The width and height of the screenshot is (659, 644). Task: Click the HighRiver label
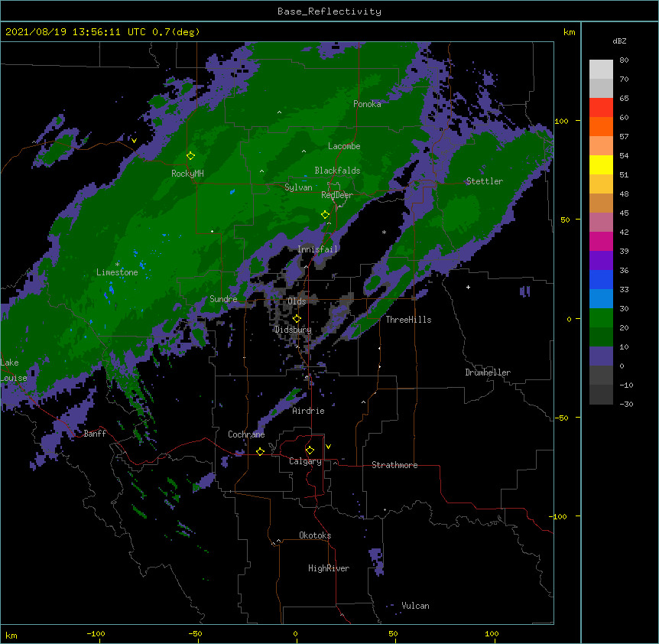tap(329, 568)
